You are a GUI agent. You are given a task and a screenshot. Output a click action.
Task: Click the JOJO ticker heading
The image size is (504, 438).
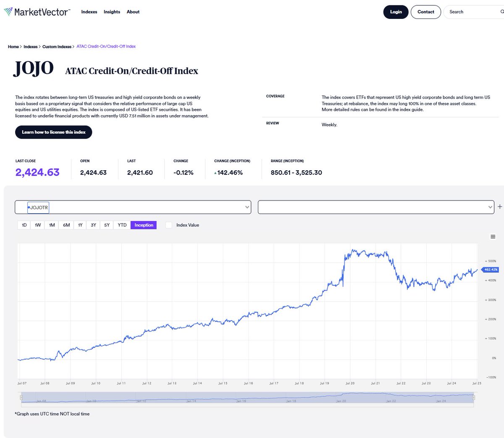(x=34, y=68)
